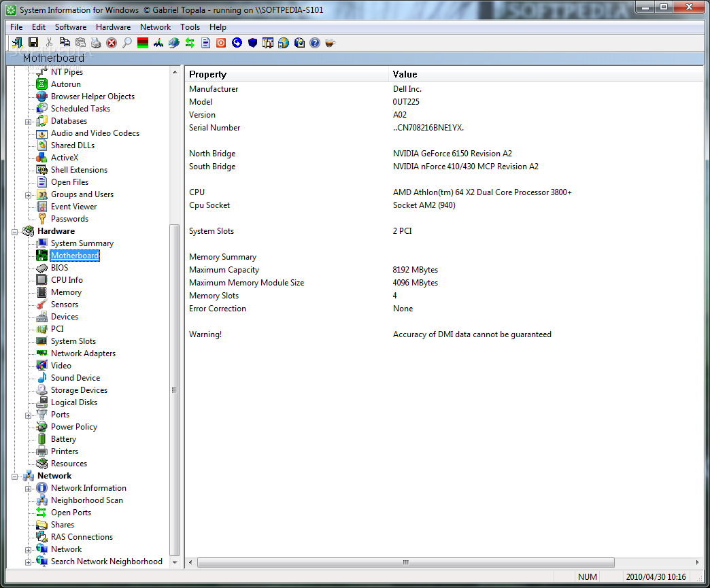Screen dimensions: 710x588
Task: Select the Battery tree item
Action: 63,438
